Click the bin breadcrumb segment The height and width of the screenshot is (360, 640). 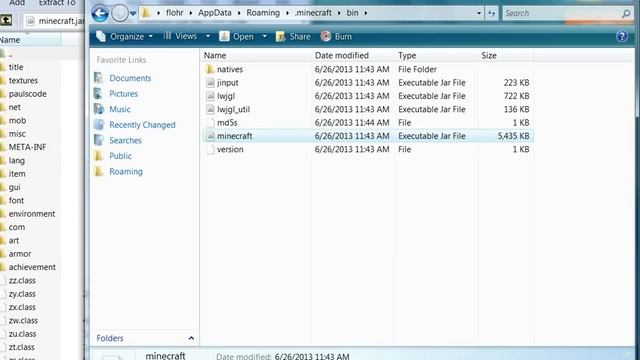(352, 13)
